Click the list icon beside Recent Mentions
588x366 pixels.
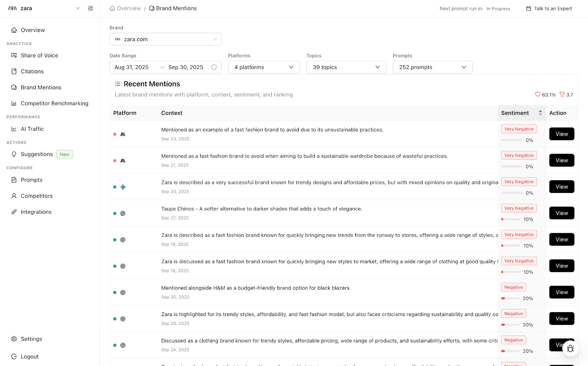pyautogui.click(x=118, y=84)
